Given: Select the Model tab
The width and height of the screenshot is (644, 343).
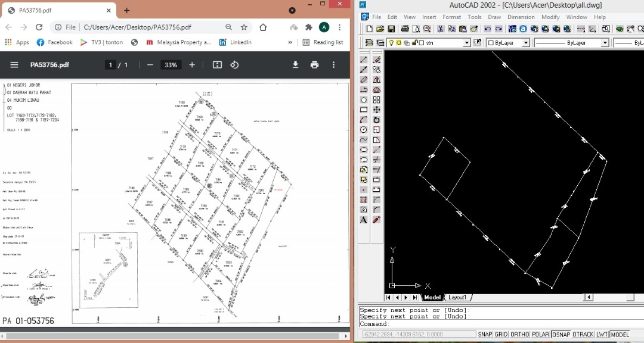Looking at the screenshot, I should pos(432,298).
